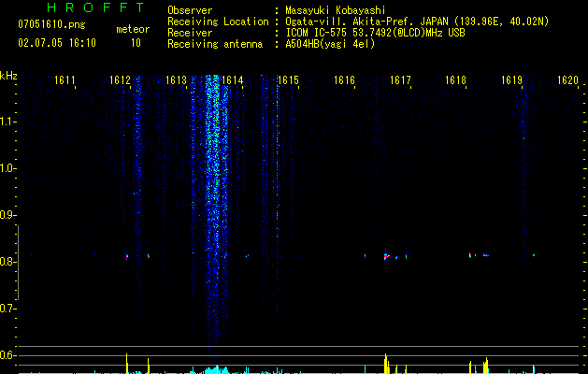Click the 'Receiver' field label

(x=190, y=33)
